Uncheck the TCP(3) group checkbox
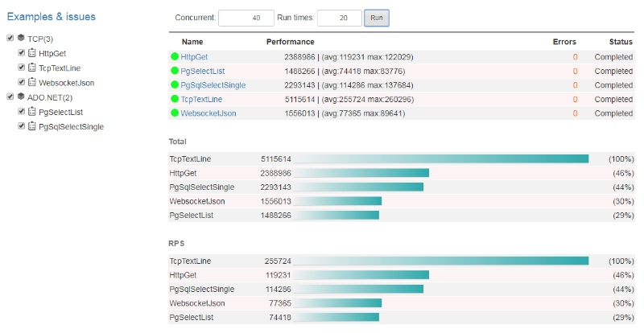 click(x=10, y=39)
